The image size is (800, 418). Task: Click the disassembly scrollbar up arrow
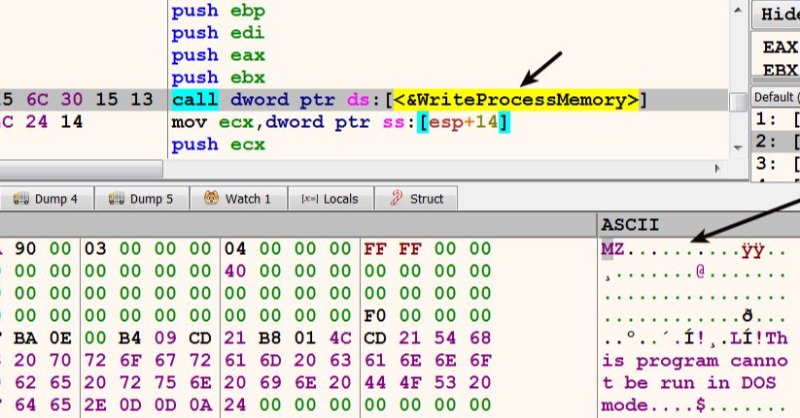point(738,10)
